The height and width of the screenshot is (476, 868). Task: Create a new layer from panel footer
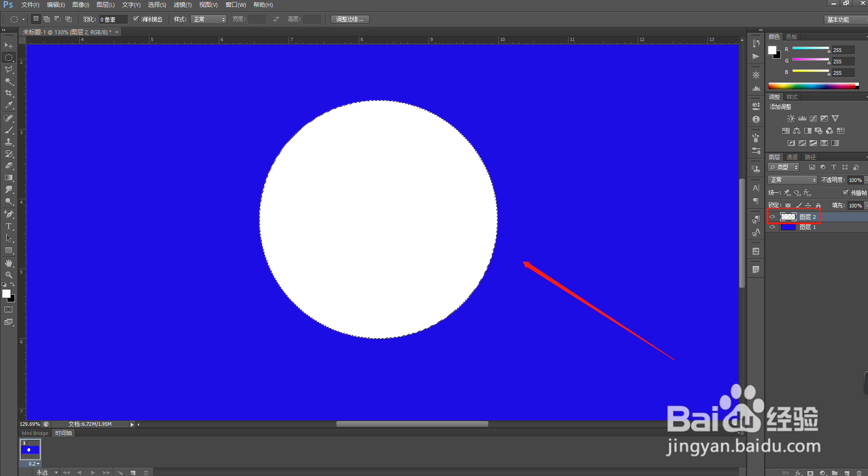pos(847,473)
